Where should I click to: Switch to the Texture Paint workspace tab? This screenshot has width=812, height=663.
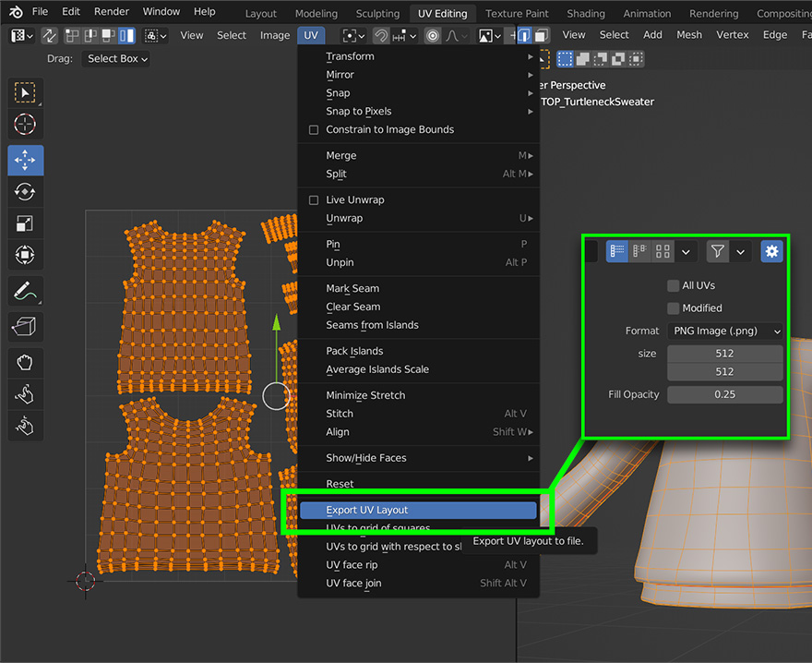[x=517, y=14]
